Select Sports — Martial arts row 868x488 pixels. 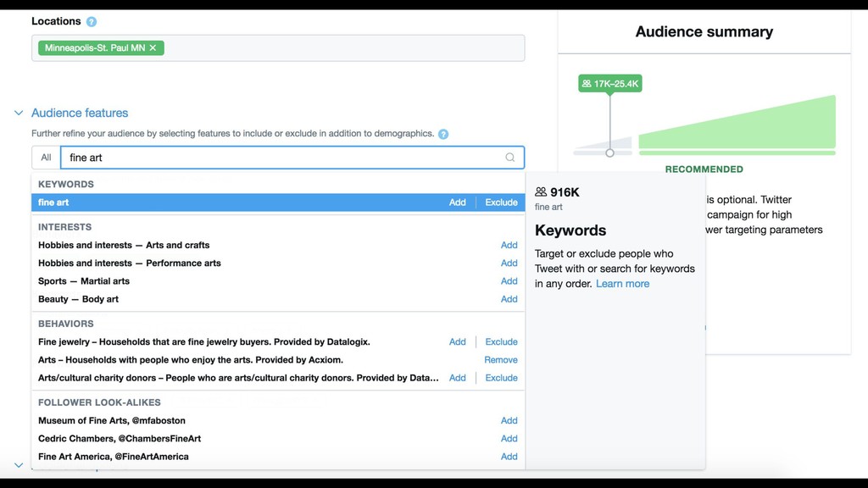[84, 281]
